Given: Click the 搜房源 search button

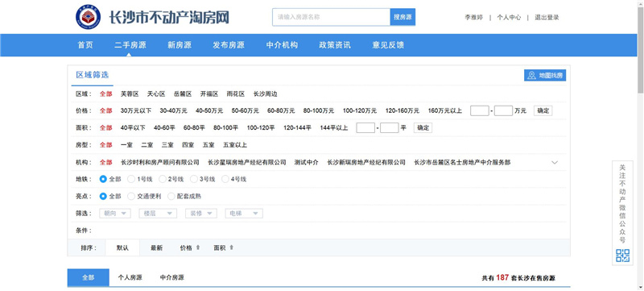Looking at the screenshot, I should pos(402,17).
